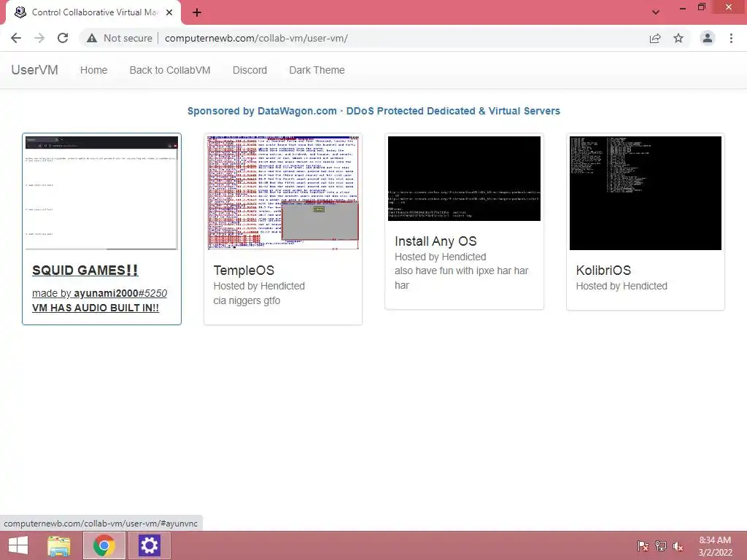The width and height of the screenshot is (747, 560).
Task: Click 'Hosted by Hendicted' under KolibriOS
Action: click(622, 286)
